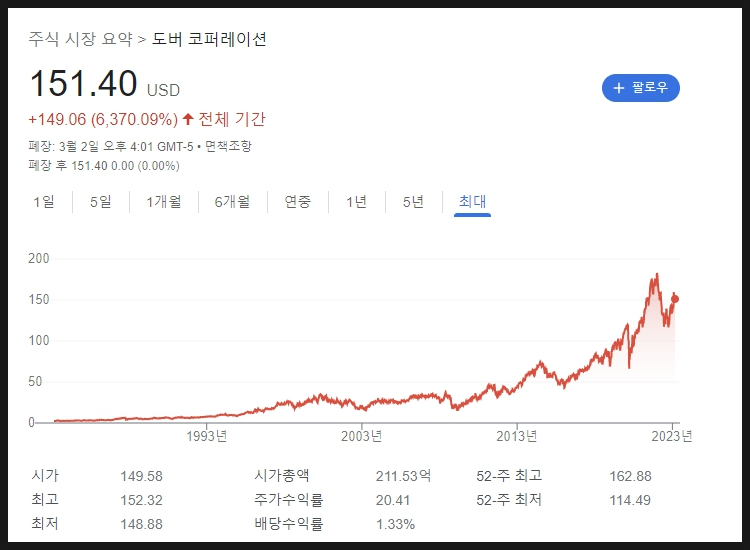
Task: Click the 시가총액 label
Action: click(282, 475)
